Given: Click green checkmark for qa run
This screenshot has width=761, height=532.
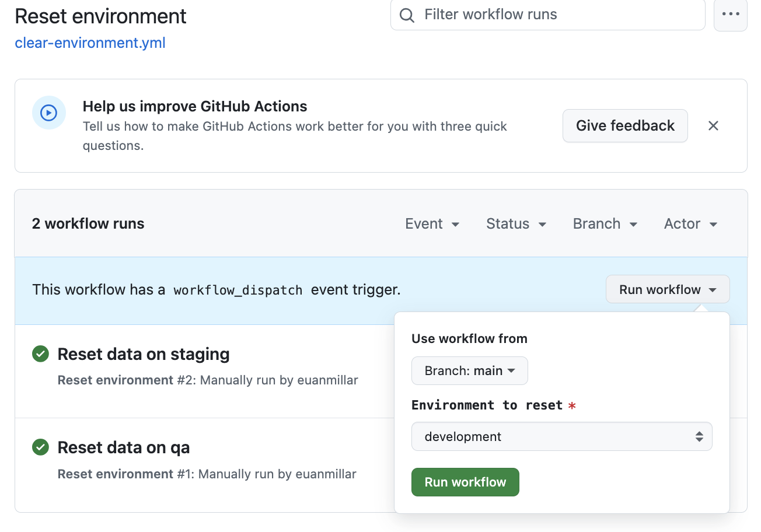Looking at the screenshot, I should coord(40,447).
